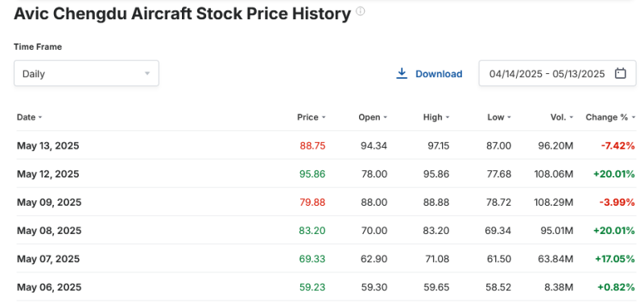Image resolution: width=644 pixels, height=303 pixels.
Task: Click the 95.86 price on May 12
Action: (312, 174)
